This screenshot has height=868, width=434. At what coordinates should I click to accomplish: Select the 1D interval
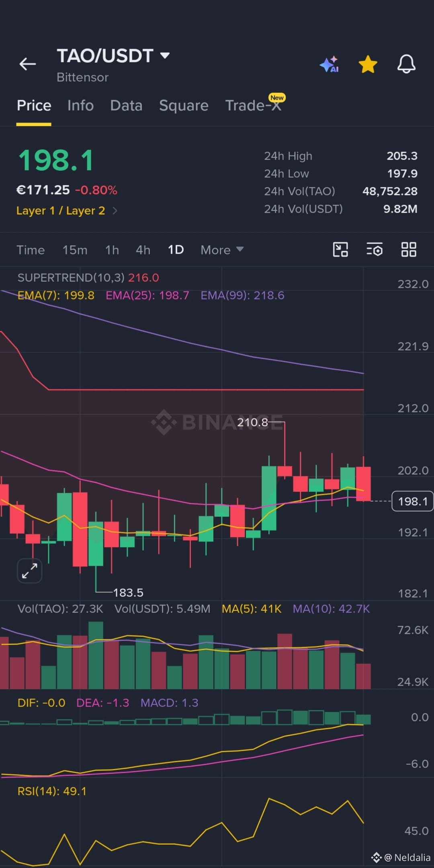[176, 250]
